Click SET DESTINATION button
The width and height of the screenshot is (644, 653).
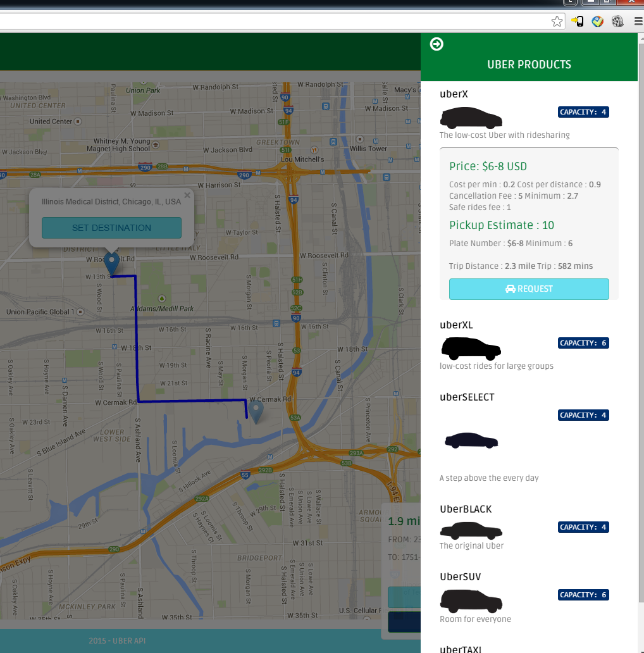pyautogui.click(x=111, y=228)
